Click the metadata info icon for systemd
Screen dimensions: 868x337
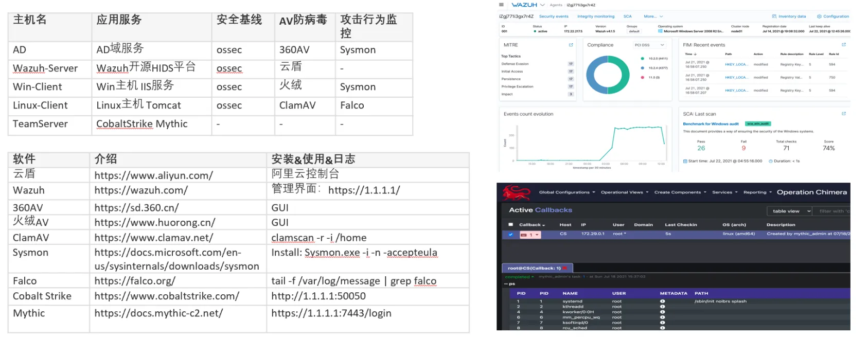tap(662, 301)
